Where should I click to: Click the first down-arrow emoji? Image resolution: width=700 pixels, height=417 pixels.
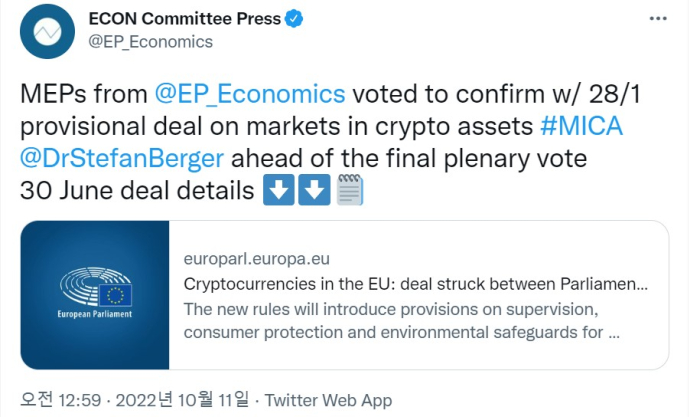pyautogui.click(x=279, y=190)
